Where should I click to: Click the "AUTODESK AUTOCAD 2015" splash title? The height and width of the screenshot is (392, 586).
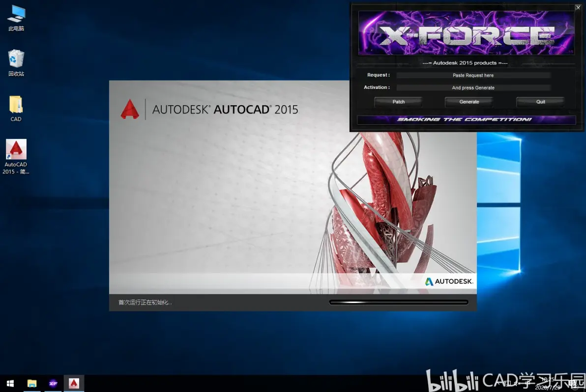[225, 110]
